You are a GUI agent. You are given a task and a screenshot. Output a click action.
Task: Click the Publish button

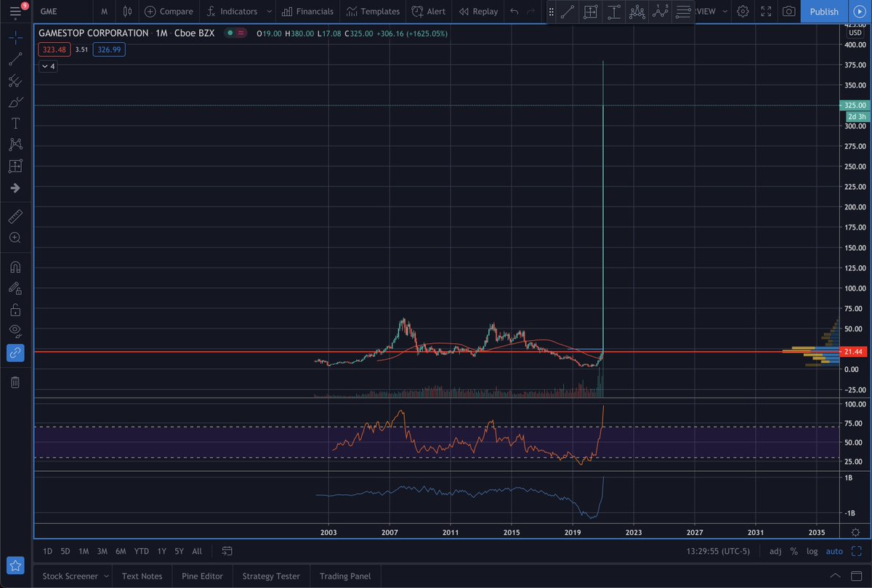tap(823, 12)
